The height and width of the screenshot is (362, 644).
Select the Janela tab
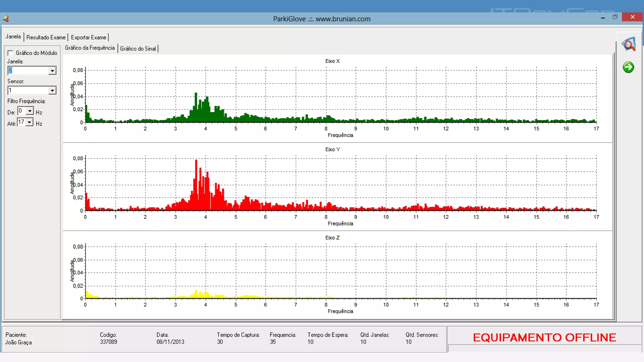[x=13, y=37]
